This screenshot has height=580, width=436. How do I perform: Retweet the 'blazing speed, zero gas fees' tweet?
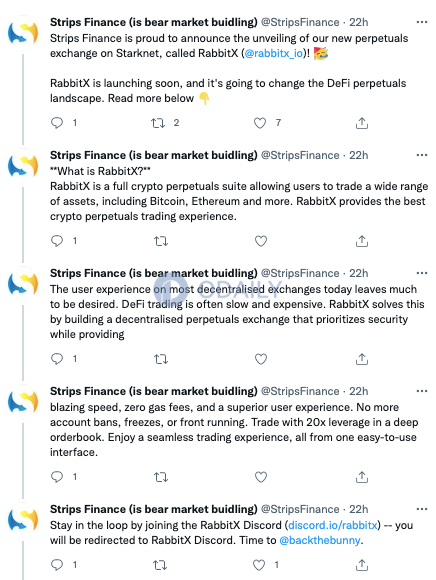[161, 477]
